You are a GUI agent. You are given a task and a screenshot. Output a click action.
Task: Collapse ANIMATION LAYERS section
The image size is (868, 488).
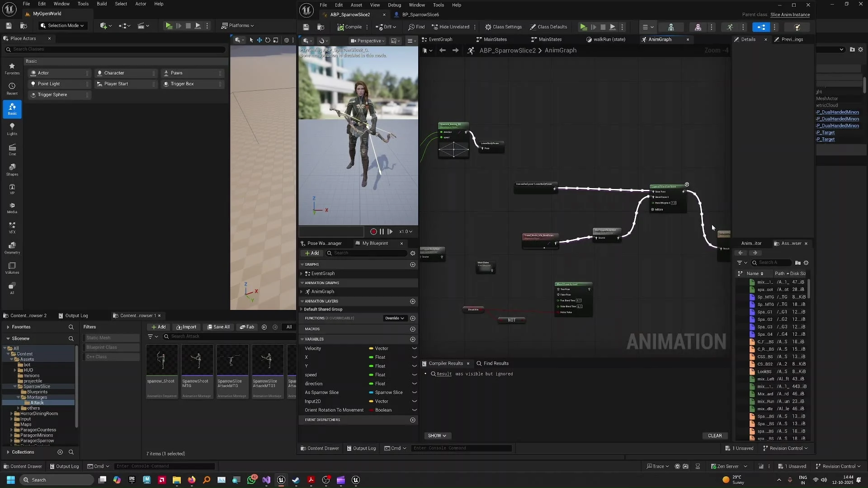tap(302, 301)
